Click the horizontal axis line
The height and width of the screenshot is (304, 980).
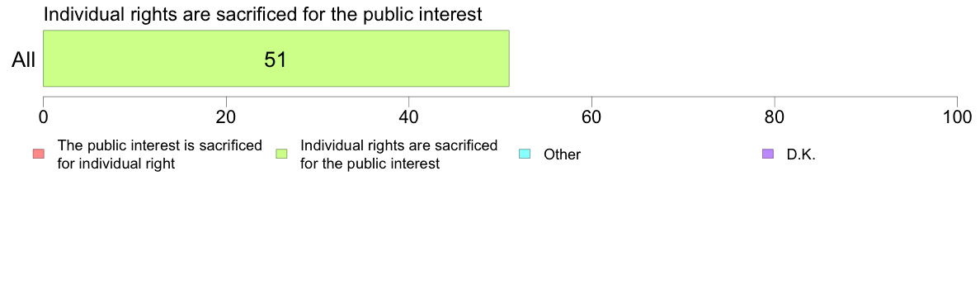500,97
